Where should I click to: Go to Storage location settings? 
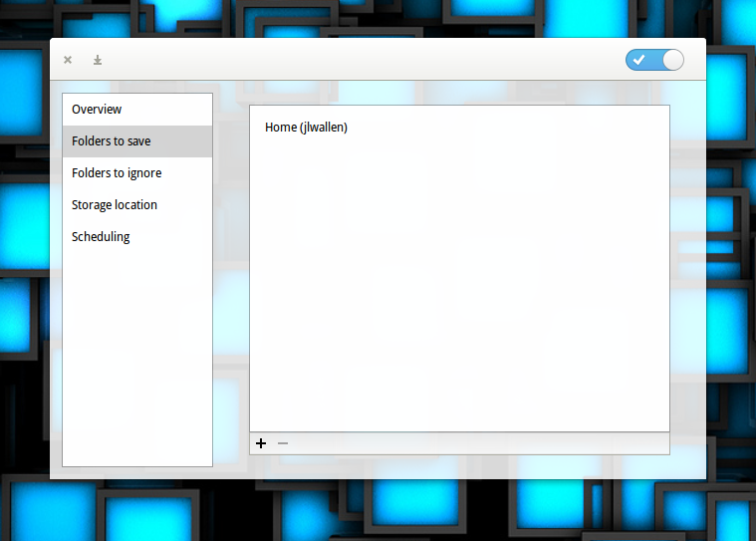pyautogui.click(x=137, y=205)
